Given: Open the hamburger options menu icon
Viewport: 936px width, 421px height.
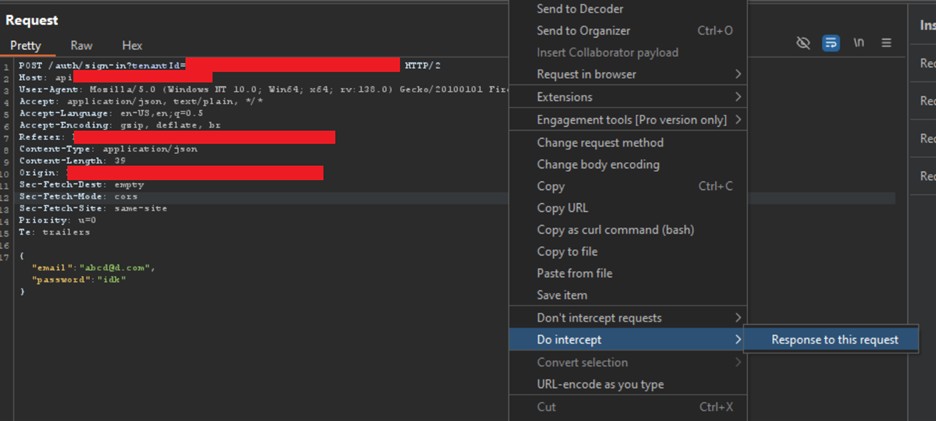Looking at the screenshot, I should (886, 43).
